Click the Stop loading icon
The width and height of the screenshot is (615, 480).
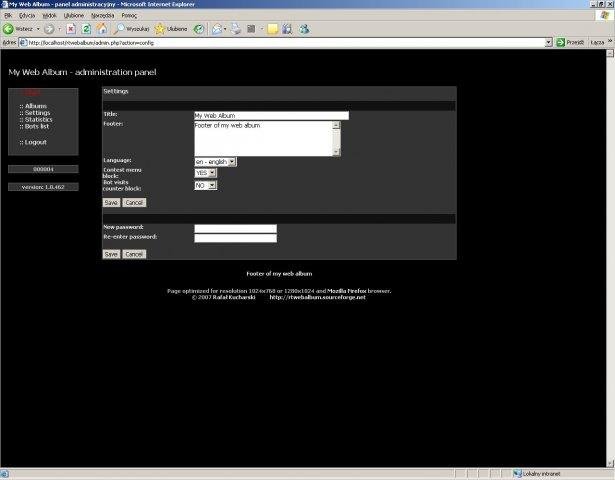71,29
